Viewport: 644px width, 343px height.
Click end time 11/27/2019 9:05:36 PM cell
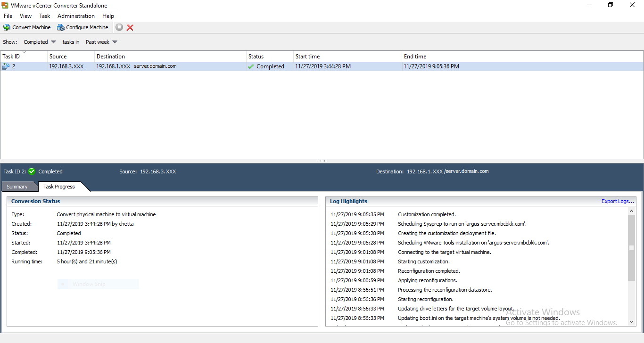pyautogui.click(x=431, y=66)
